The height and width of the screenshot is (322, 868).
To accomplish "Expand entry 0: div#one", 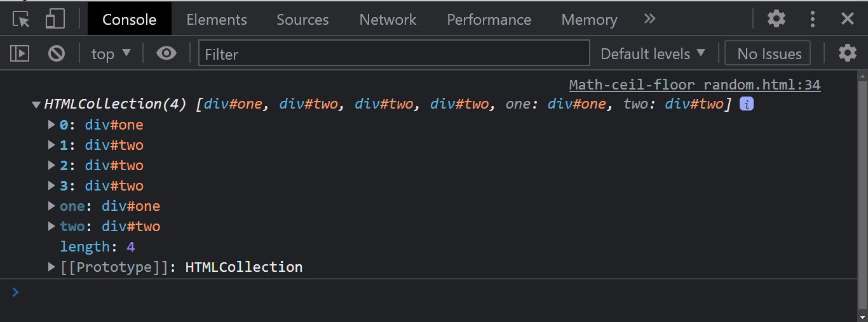I will 52,125.
